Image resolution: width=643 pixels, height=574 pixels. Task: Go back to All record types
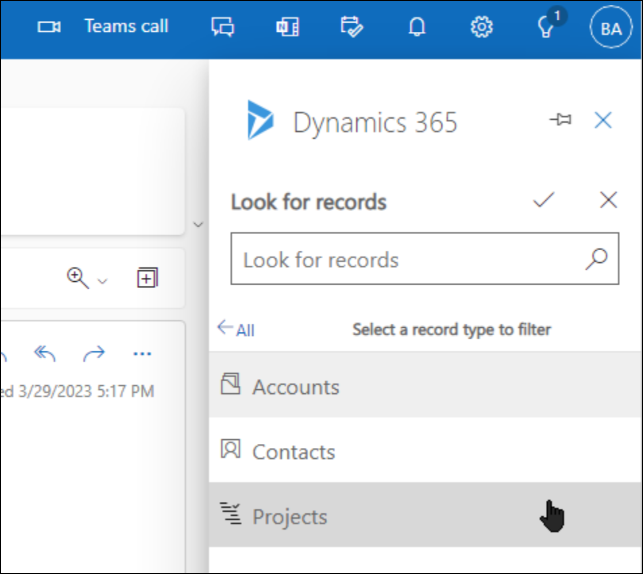(235, 329)
